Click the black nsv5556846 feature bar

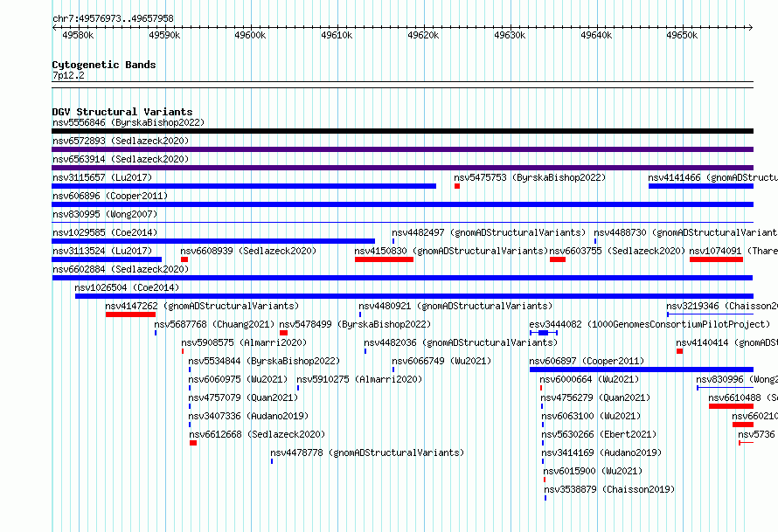(x=402, y=131)
